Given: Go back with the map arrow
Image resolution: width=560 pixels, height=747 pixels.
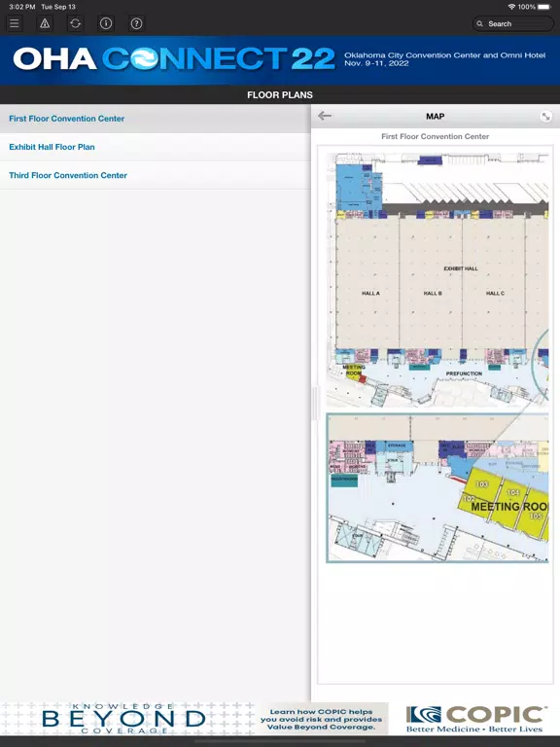Looking at the screenshot, I should coord(325,116).
